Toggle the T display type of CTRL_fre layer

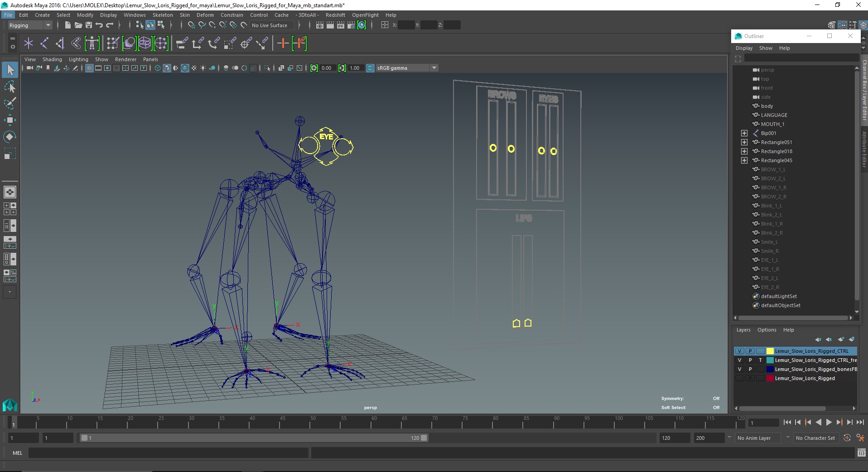pyautogui.click(x=761, y=360)
